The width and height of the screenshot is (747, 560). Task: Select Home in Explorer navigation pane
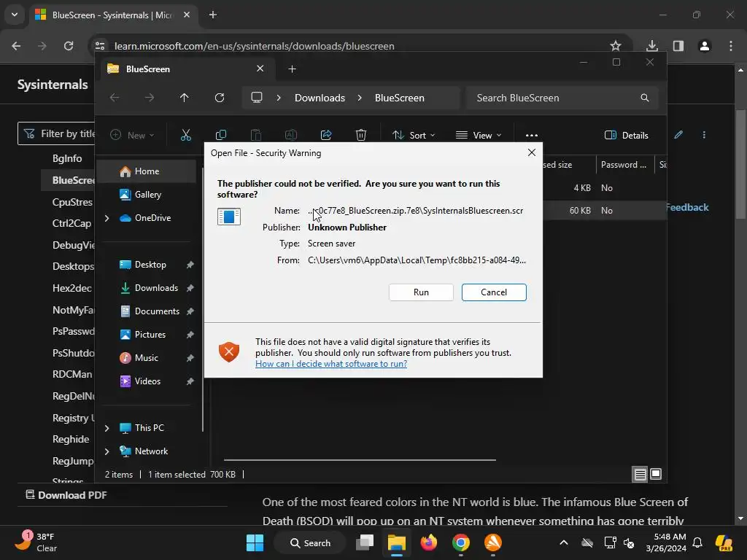(147, 171)
